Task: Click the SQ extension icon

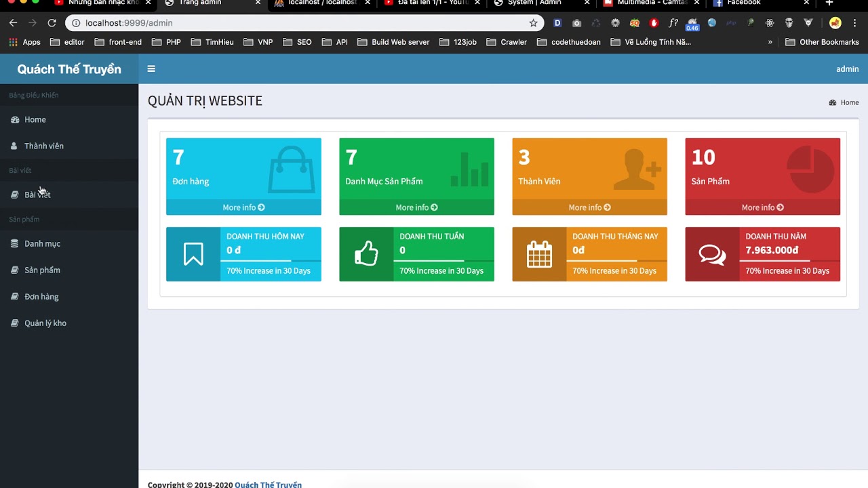Action: point(635,23)
